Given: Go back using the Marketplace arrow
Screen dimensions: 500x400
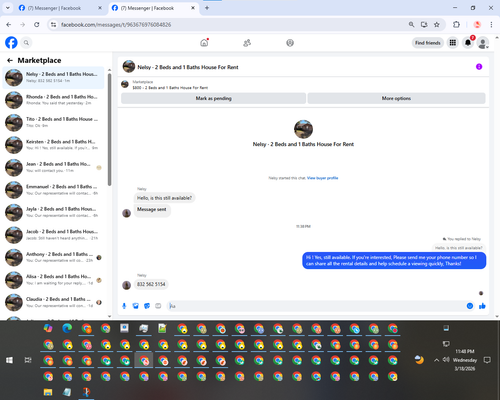Looking at the screenshot, I should (x=10, y=60).
